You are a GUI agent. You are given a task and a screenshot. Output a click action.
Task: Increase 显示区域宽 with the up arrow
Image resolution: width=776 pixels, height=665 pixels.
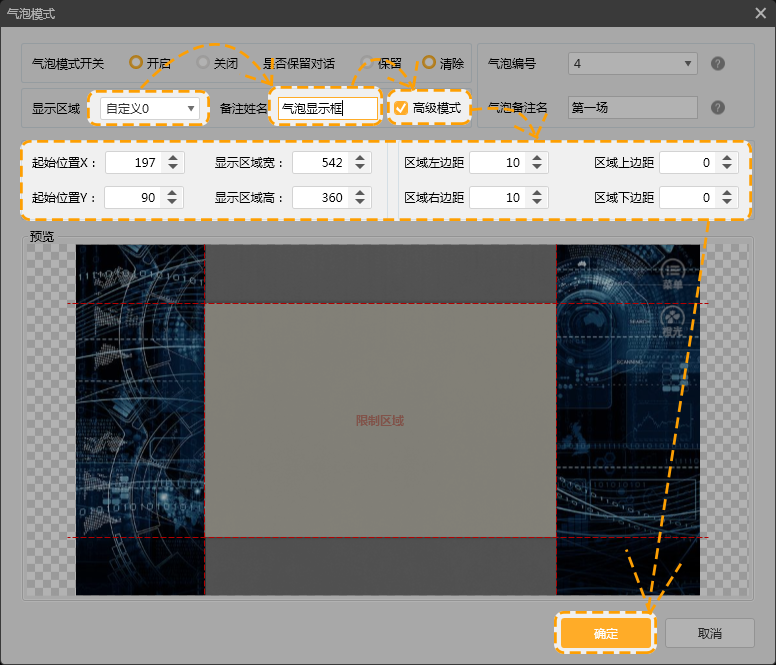click(x=362, y=158)
